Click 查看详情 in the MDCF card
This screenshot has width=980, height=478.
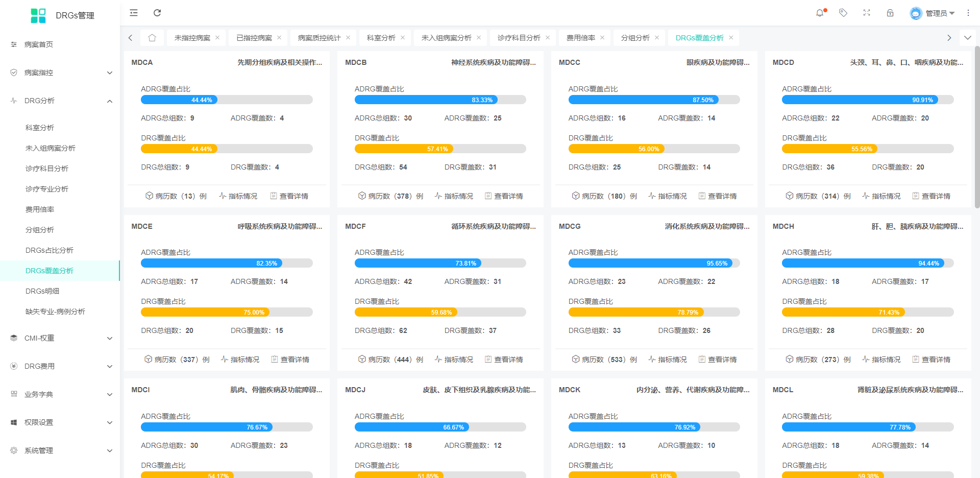[504, 360]
